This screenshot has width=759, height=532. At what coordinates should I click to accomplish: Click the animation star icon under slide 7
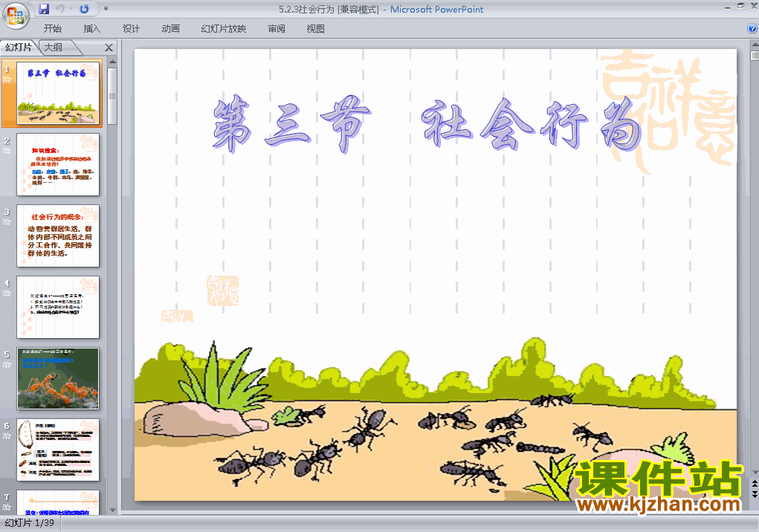coord(7,507)
